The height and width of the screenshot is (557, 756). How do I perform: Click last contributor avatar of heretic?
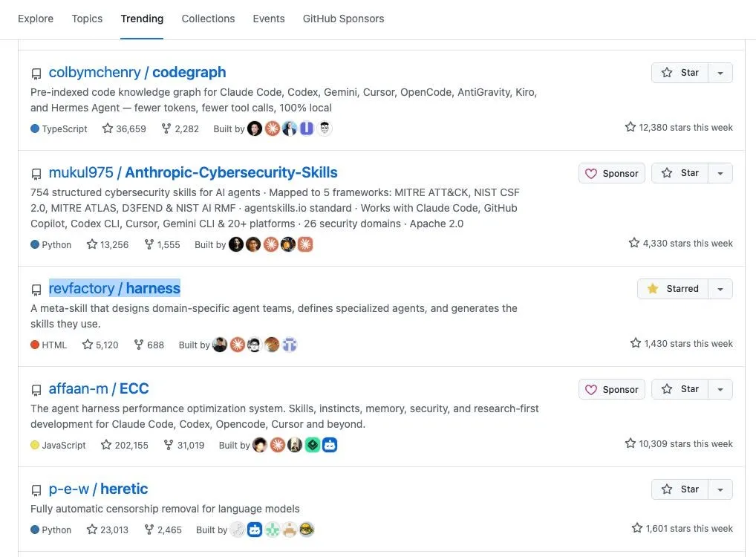pos(307,530)
